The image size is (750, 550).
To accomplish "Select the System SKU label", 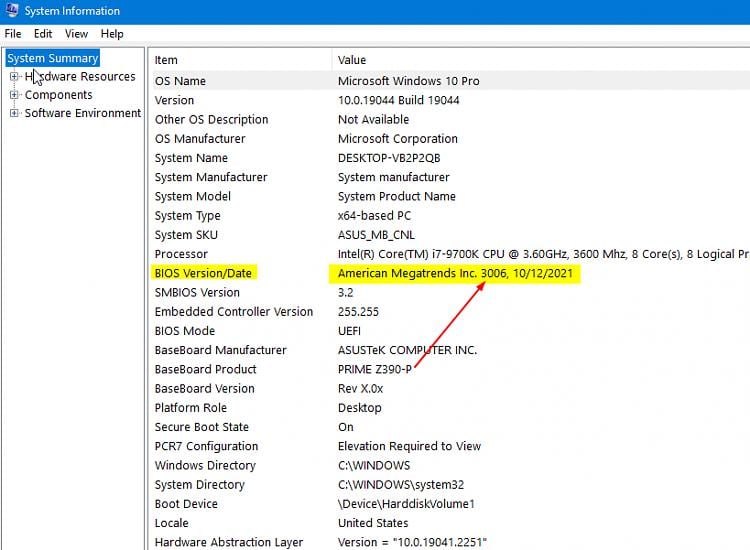I will point(186,235).
